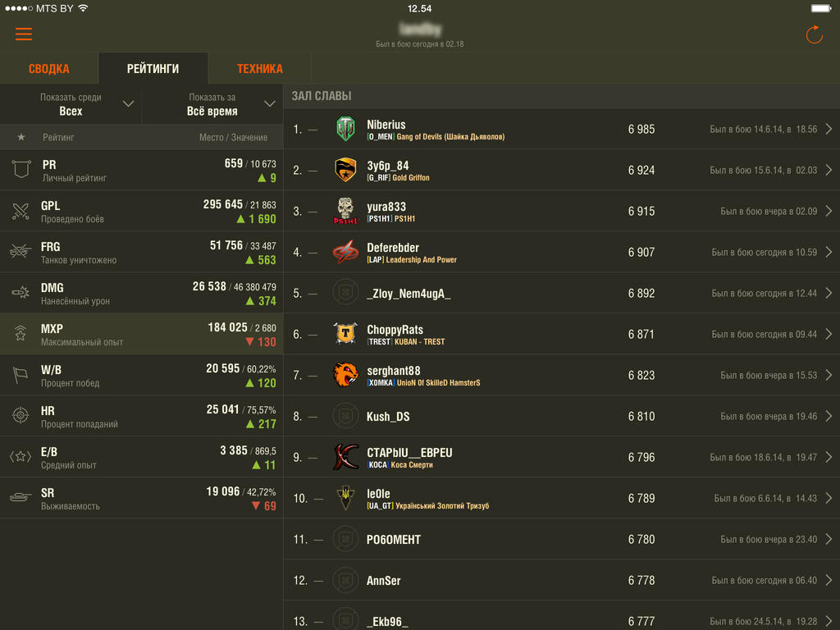Switch to the ТЕХНИКА tab
Screen dimensions: 840x630
260,69
